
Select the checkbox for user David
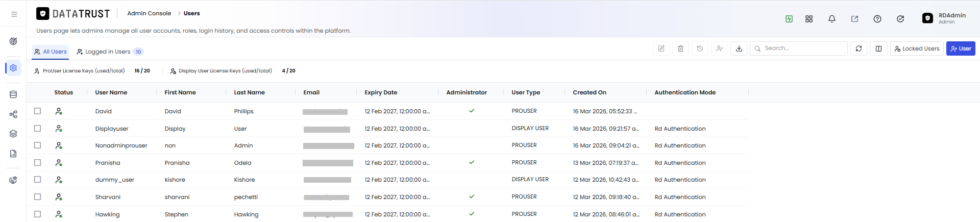pyautogui.click(x=37, y=111)
